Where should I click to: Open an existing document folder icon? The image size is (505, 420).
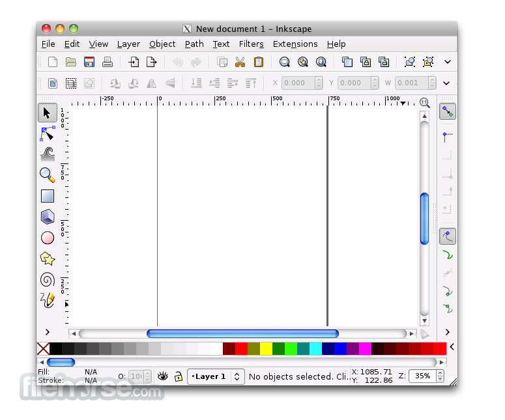tap(71, 62)
